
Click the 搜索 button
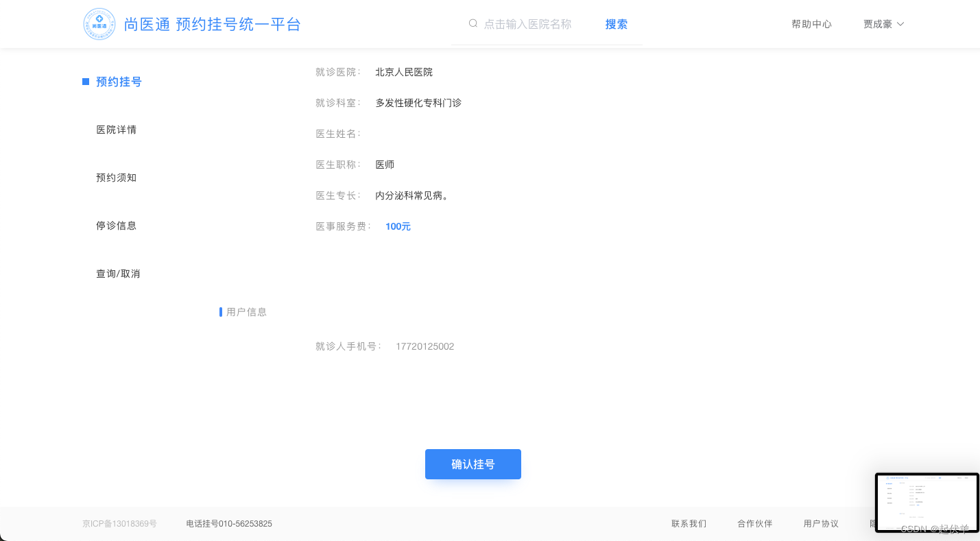pyautogui.click(x=616, y=24)
